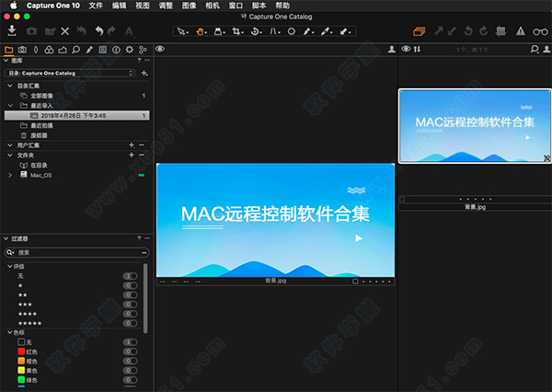Collapse the 文件夹 section
The image size is (552, 392).
[10, 155]
